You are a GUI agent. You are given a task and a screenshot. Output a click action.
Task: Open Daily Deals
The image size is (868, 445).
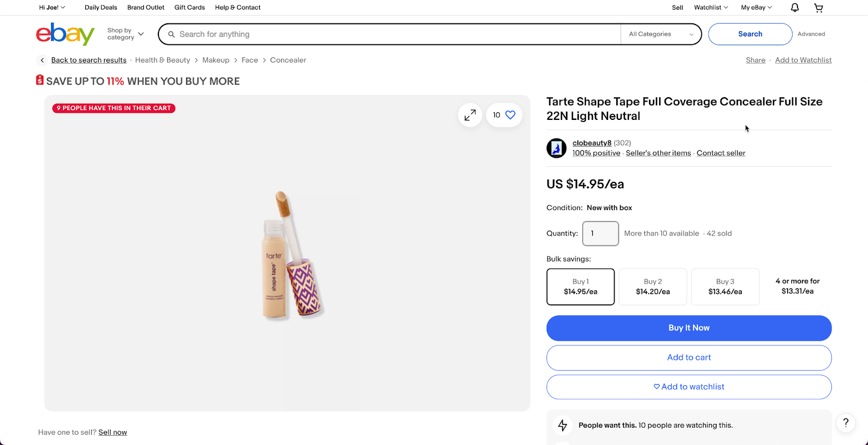101,8
